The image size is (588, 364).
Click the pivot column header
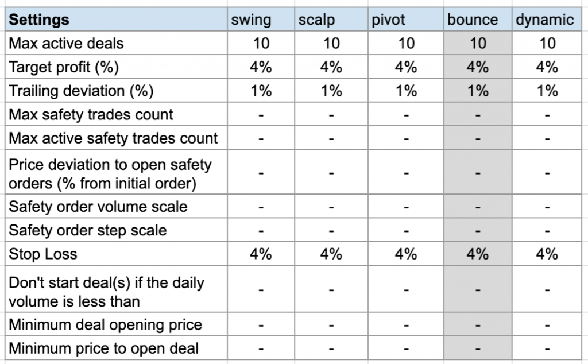[x=389, y=20]
